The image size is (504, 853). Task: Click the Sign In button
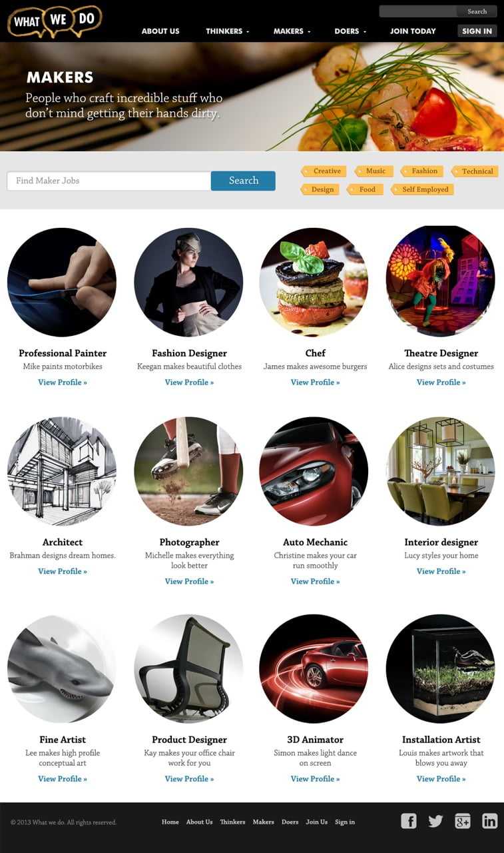pos(477,31)
